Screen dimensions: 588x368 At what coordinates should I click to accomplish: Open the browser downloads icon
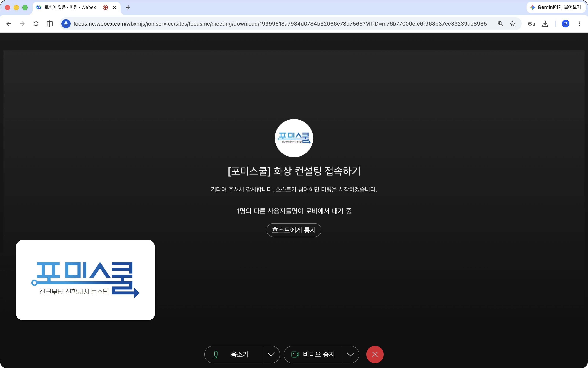545,24
